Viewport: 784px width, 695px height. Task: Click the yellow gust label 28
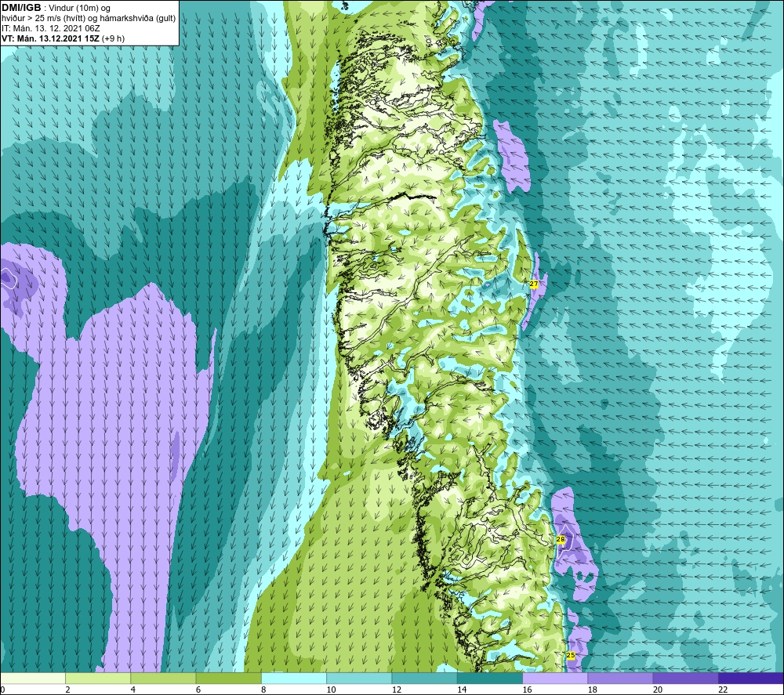pyautogui.click(x=561, y=539)
